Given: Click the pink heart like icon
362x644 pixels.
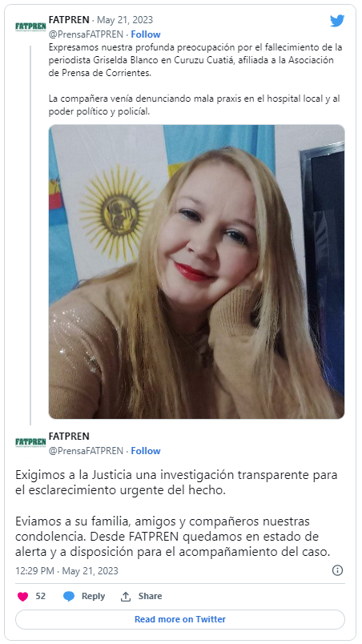Looking at the screenshot, I should tap(23, 597).
